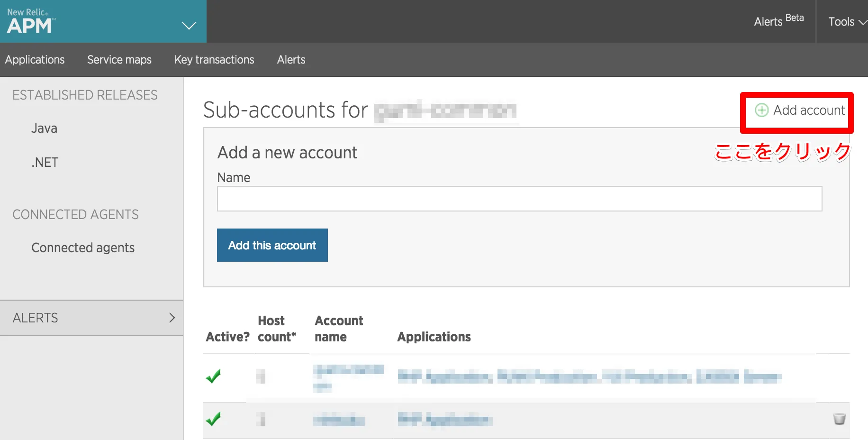Click the second row's green active checkmark
868x440 pixels.
213,419
